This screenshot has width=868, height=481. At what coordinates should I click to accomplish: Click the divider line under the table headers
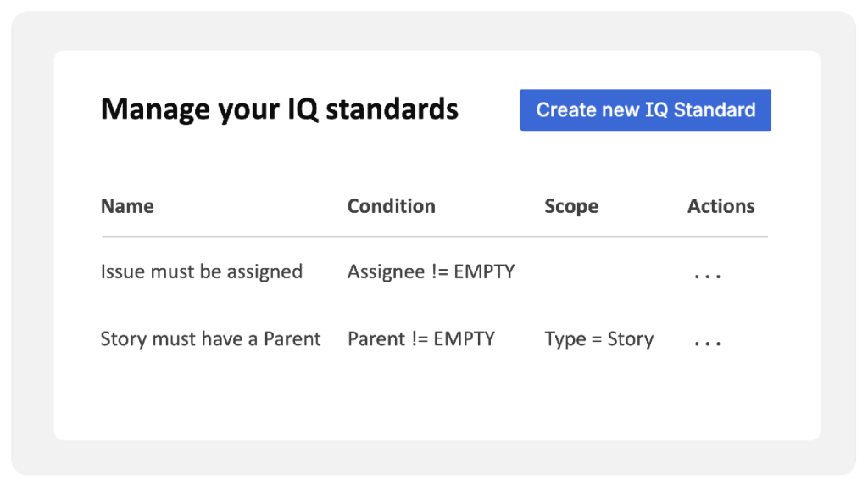[434, 236]
